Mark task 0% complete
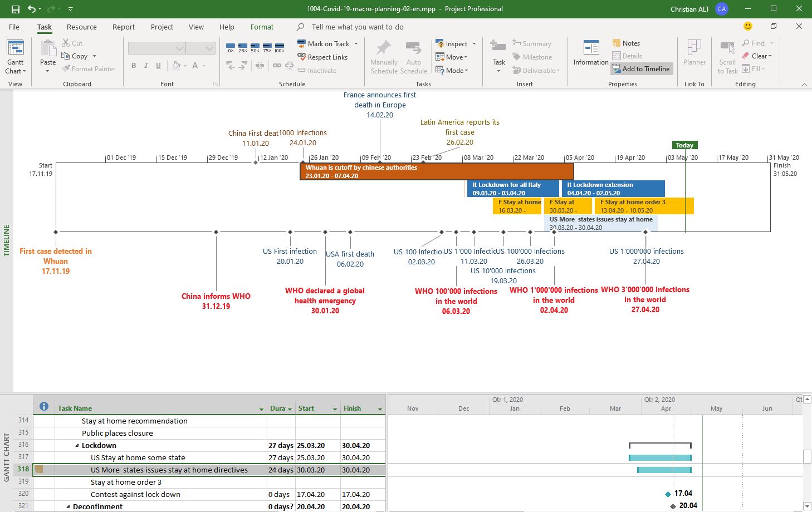Viewport: 812px width, 512px height. click(231, 47)
